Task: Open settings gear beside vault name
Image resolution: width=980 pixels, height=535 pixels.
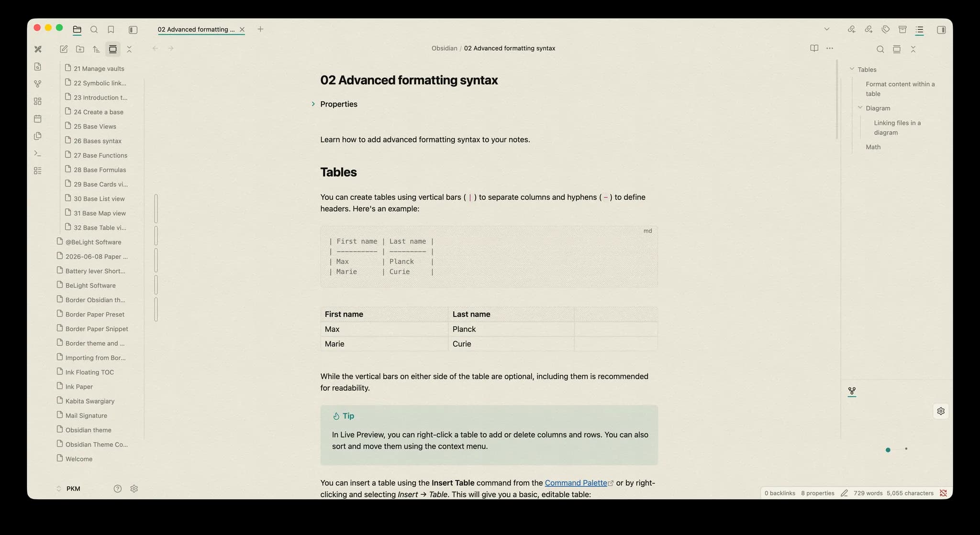Action: click(134, 489)
